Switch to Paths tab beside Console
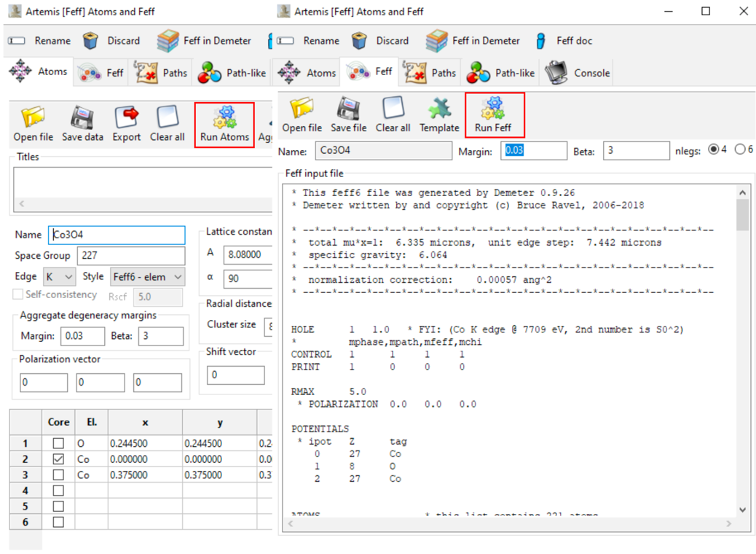This screenshot has width=756, height=554. tap(429, 73)
